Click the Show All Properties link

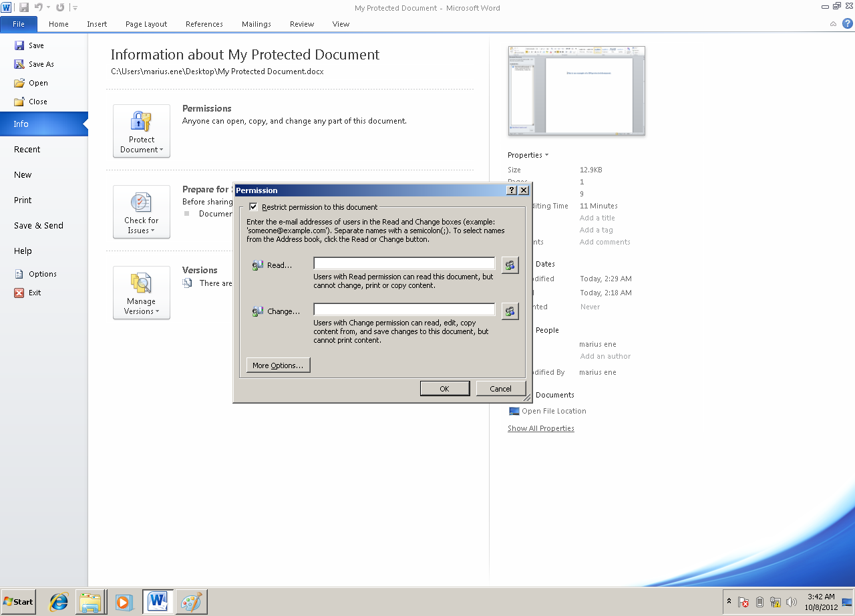pos(540,428)
